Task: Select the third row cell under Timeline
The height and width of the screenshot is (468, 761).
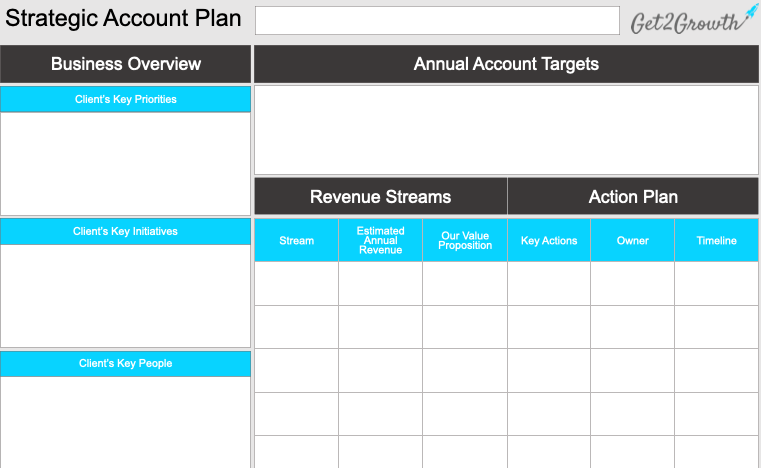Action: pos(716,370)
